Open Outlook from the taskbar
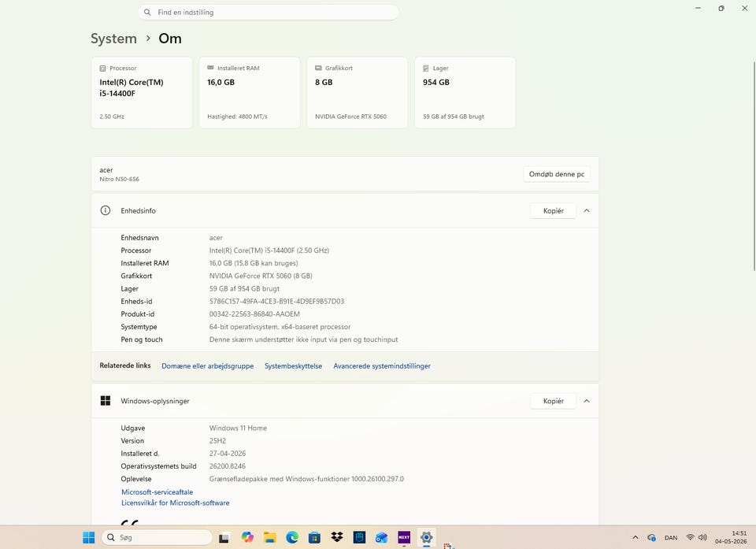756x549 pixels. click(x=381, y=537)
